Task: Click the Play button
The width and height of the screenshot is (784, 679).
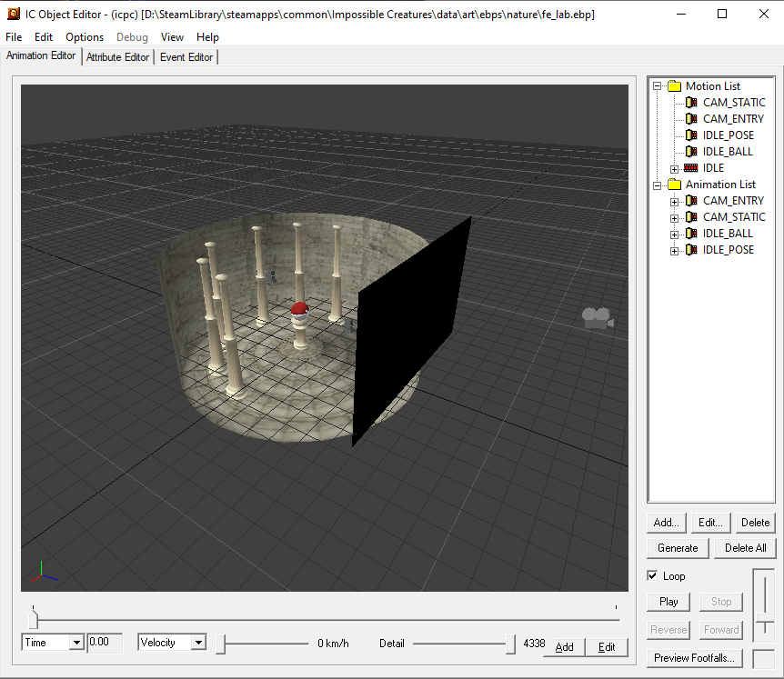Action: point(668,602)
